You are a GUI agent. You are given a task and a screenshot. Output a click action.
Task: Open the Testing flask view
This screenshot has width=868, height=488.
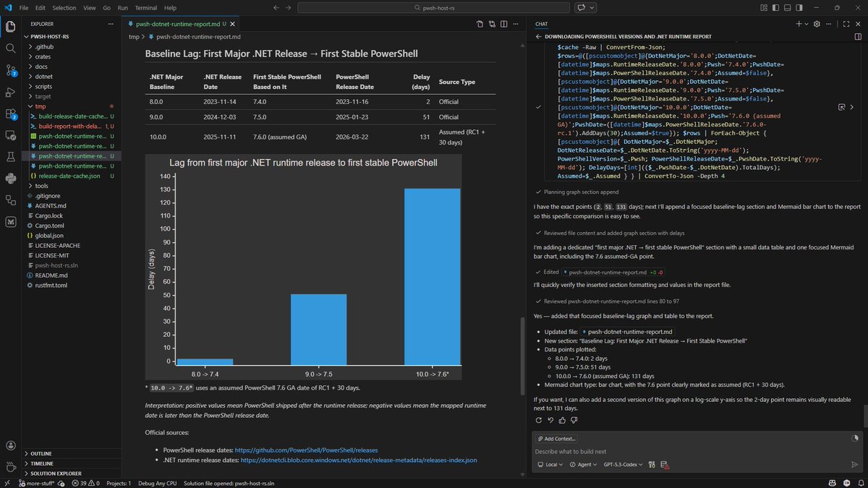click(x=11, y=157)
